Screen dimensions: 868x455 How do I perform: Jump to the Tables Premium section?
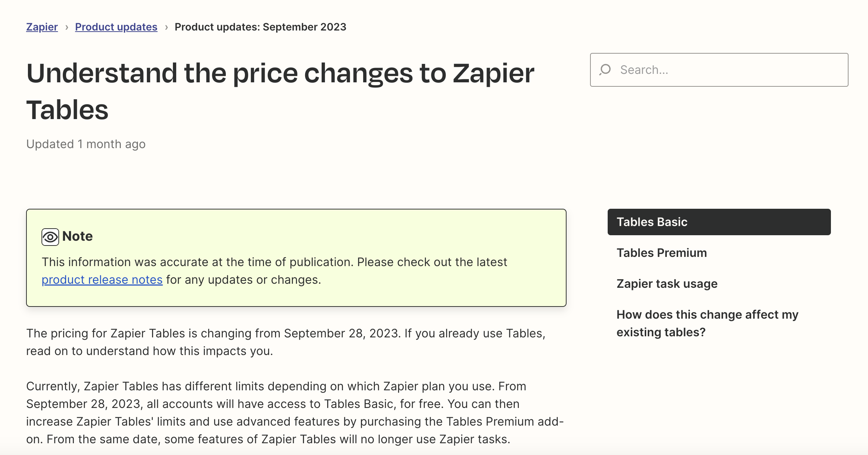662,253
